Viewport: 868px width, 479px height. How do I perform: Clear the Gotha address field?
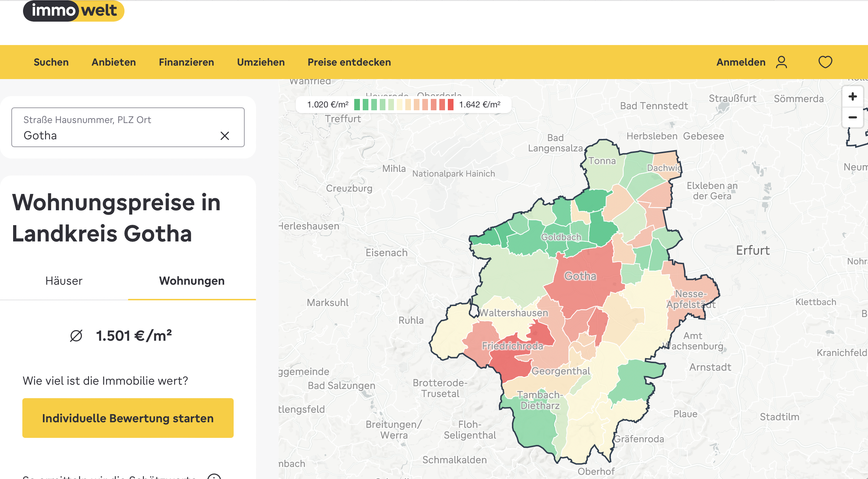[225, 136]
